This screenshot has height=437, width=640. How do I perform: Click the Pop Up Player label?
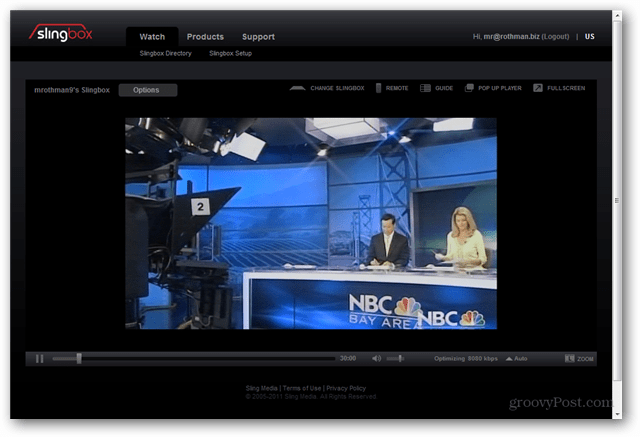pos(500,88)
